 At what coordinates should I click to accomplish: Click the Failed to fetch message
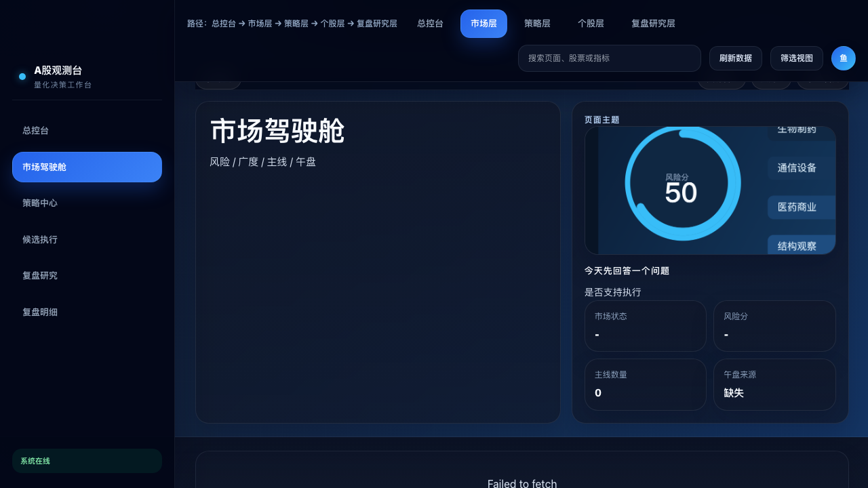[522, 483]
